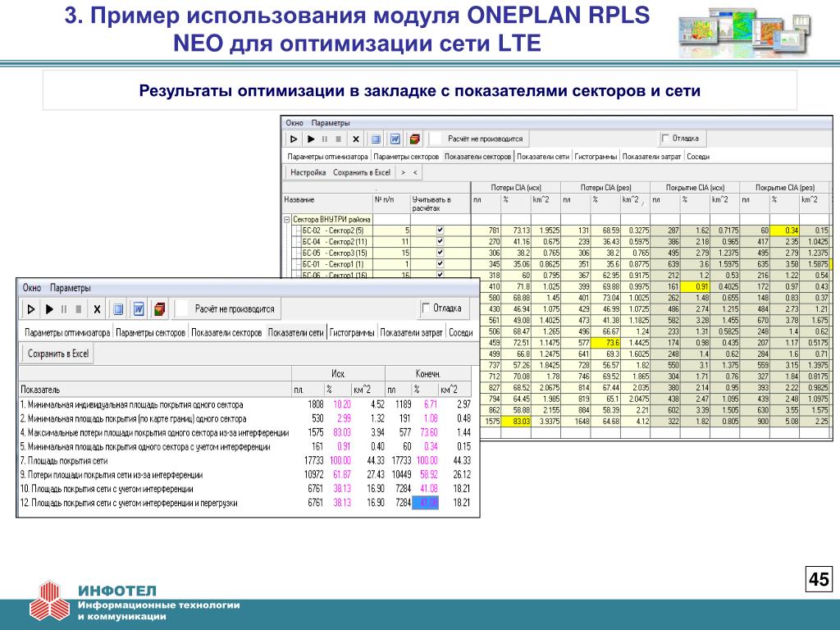
Task: Click the X cancel icon in the back window toolbar
Action: 356,139
